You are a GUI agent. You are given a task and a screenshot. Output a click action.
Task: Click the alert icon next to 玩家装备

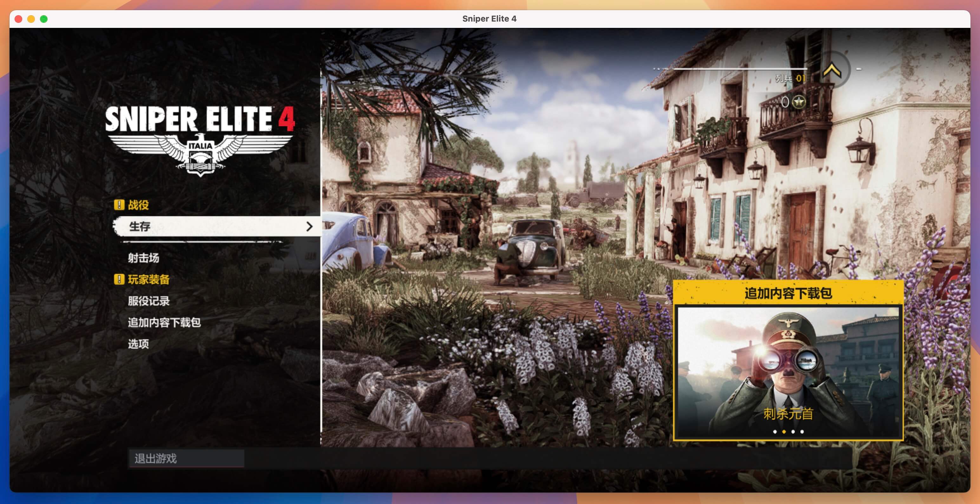[x=119, y=279]
